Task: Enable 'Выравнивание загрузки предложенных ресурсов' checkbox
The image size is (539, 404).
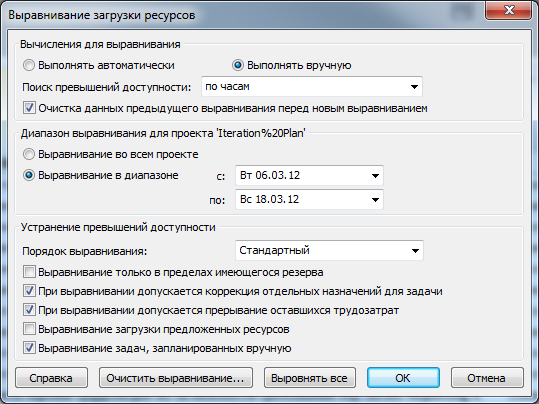Action: tap(29, 329)
